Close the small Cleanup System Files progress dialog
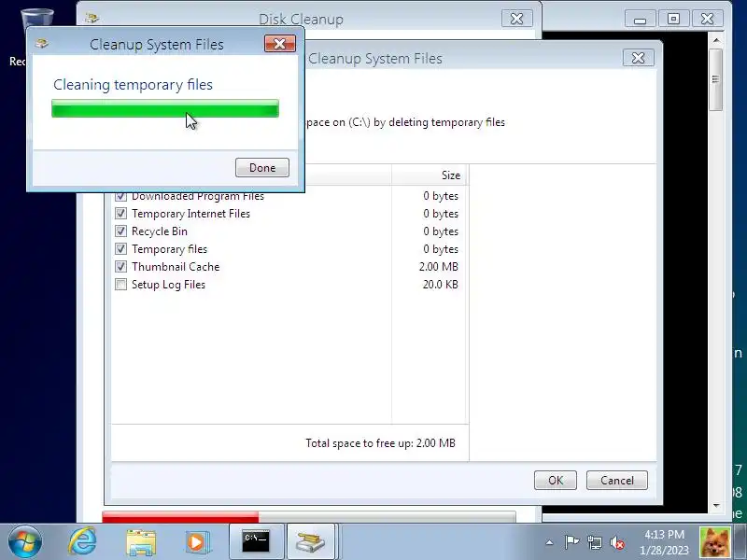 tap(280, 44)
